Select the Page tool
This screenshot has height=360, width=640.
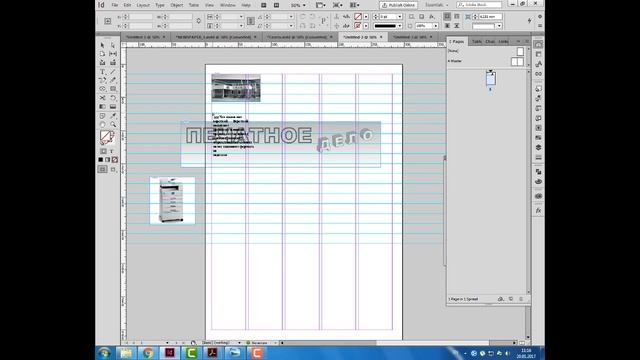102,54
